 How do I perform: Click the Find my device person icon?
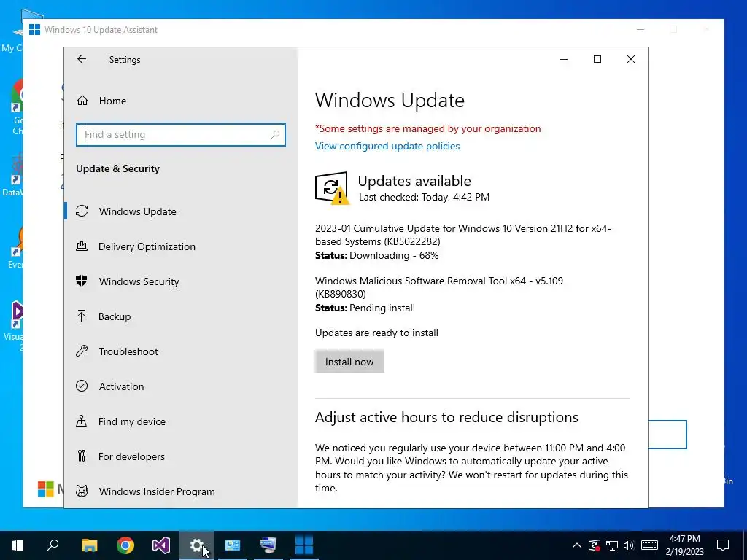[x=82, y=421]
